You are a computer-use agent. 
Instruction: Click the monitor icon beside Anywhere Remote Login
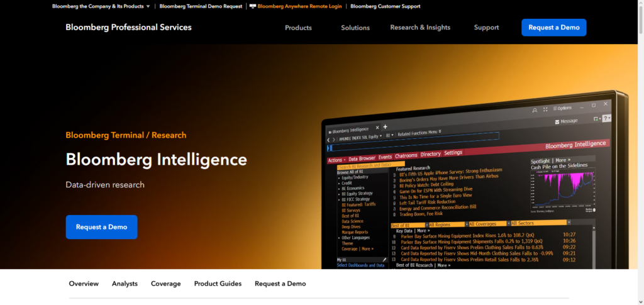point(253,6)
